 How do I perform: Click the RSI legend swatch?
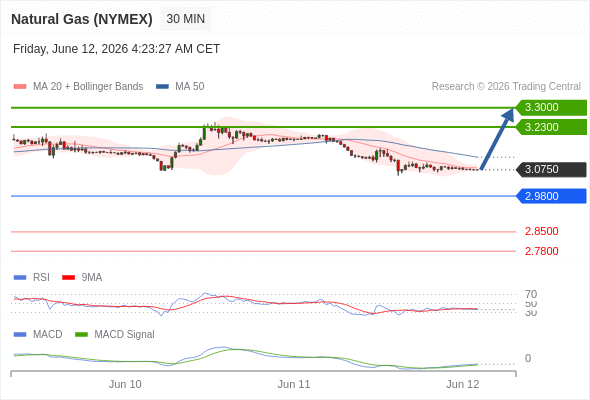(20, 278)
